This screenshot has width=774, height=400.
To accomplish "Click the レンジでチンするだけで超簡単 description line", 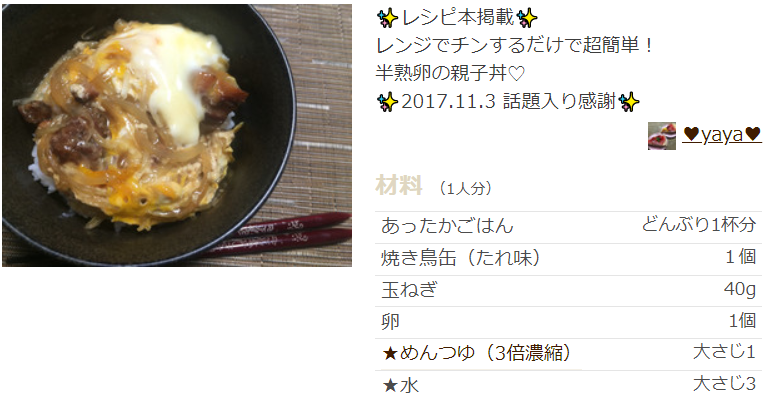I will coord(514,46).
